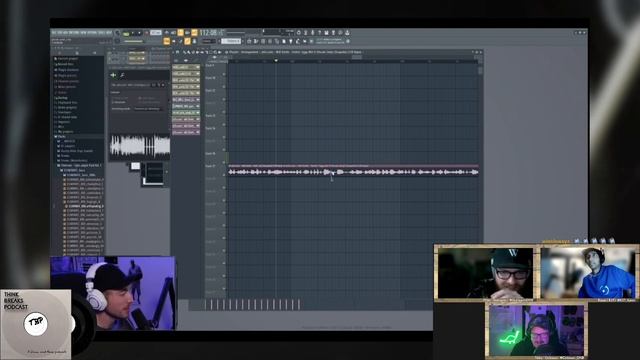640x360 pixels.
Task: Toggle mute dot on the first playlist track
Action: pyautogui.click(x=224, y=74)
